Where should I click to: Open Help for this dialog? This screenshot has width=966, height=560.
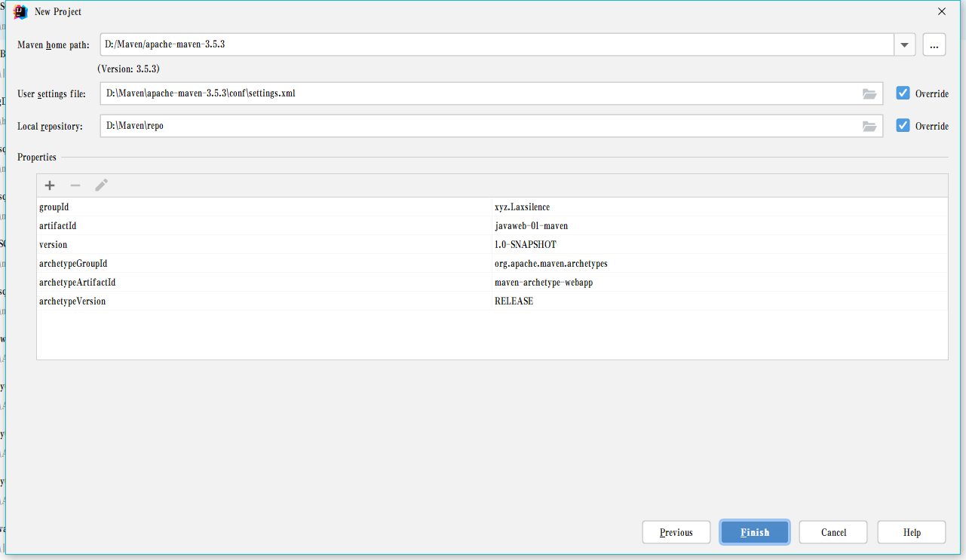click(x=912, y=532)
